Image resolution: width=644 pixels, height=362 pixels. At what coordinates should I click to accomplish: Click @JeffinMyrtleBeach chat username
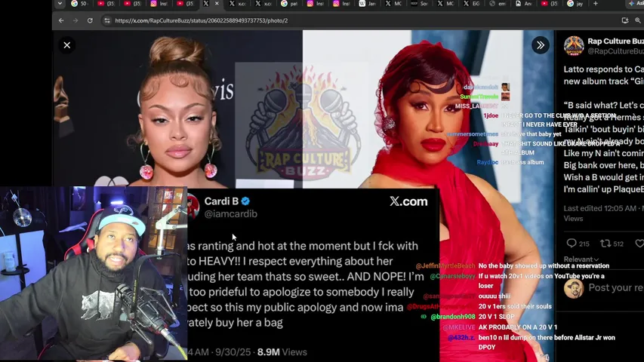(x=445, y=266)
